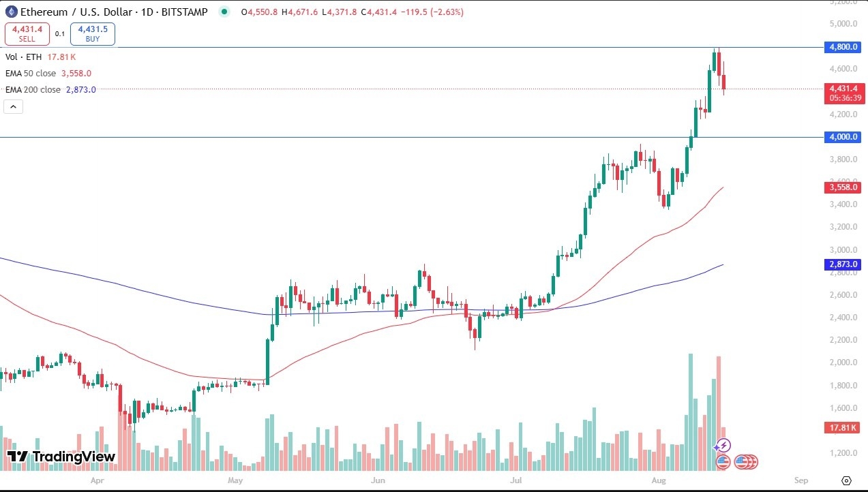Select the Vol · ETH indicator legend
This screenshot has height=492, width=868.
[24, 57]
